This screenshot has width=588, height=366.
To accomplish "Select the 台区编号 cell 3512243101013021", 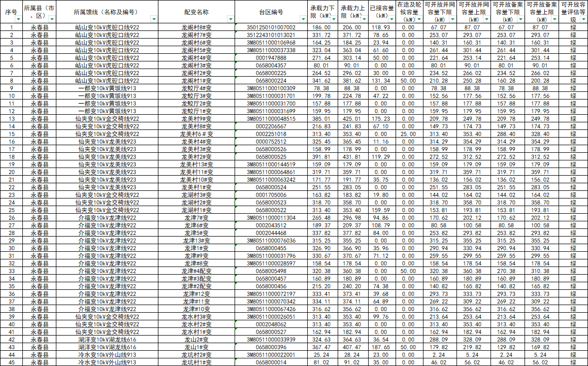I will [271, 35].
